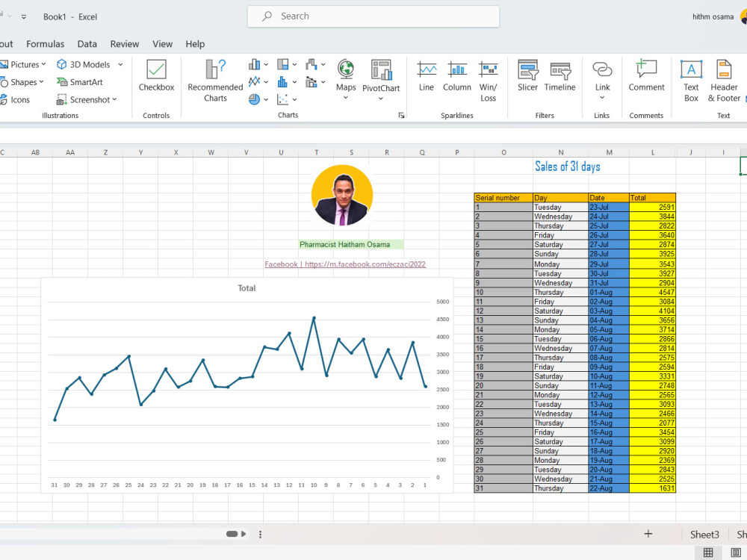Screen dimensions: 747x560
Task: Insert a Timeline filter
Action: tap(560, 75)
